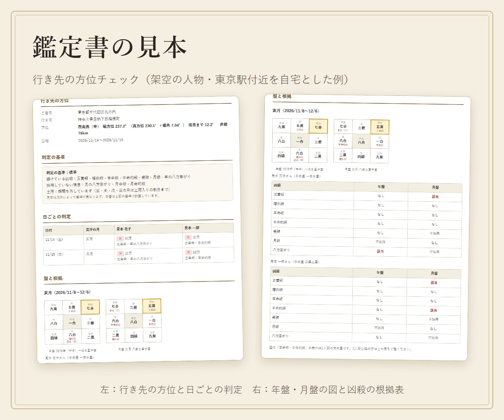The width and height of the screenshot is (504, 420).
Task: Select destination 神奈川県足柄下郡箱根町
Action: tap(99, 119)
